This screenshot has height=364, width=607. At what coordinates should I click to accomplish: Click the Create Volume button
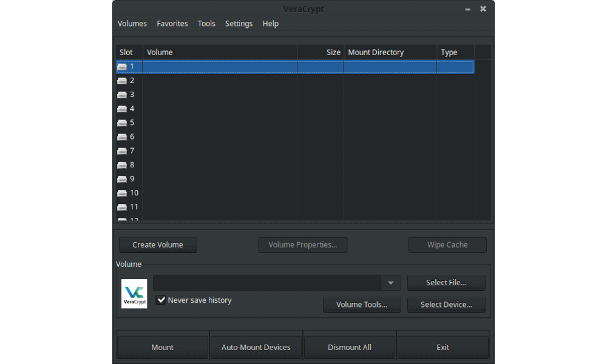point(158,245)
